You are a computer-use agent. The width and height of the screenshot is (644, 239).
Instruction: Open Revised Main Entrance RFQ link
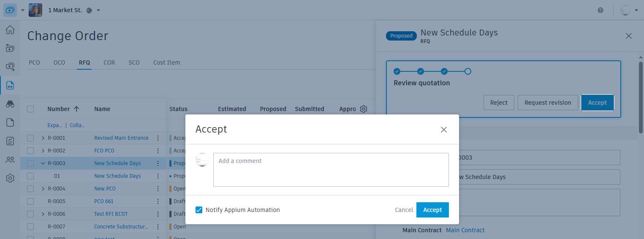[121, 138]
